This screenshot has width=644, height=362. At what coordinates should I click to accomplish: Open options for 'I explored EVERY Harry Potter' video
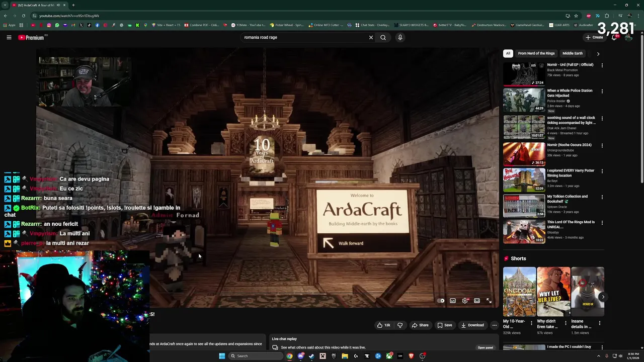coord(602,171)
